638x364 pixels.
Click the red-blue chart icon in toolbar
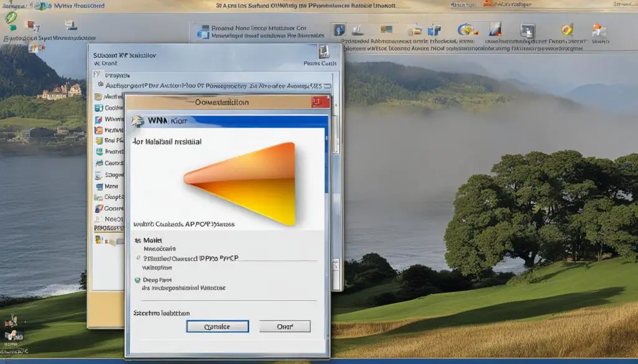pos(495,30)
